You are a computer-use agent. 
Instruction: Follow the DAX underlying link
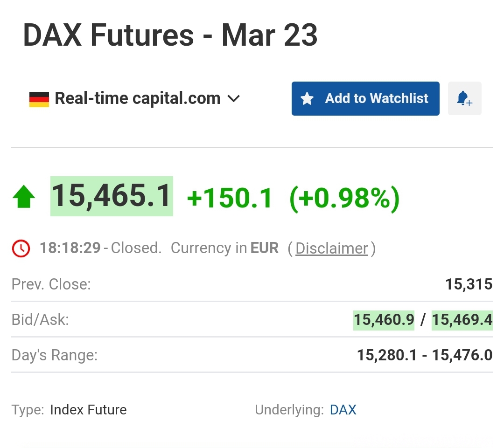[343, 410]
